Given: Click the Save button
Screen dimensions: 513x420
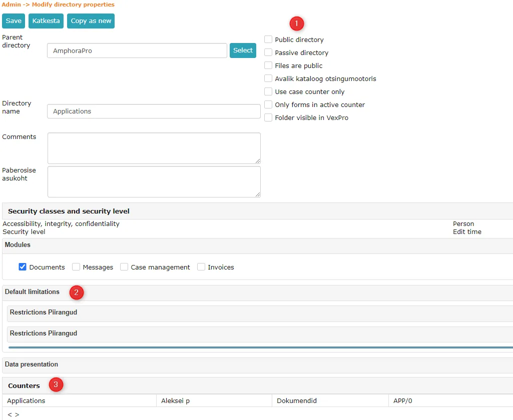Looking at the screenshot, I should pos(14,21).
